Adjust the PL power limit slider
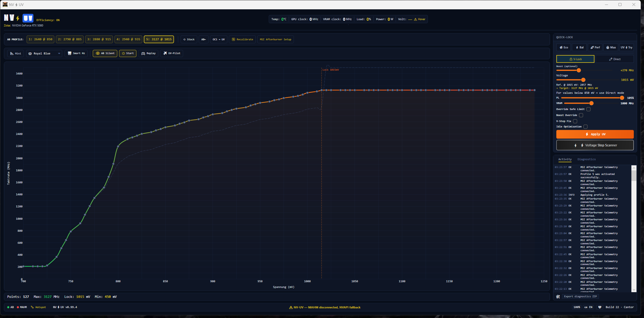644x318 pixels. (622, 98)
